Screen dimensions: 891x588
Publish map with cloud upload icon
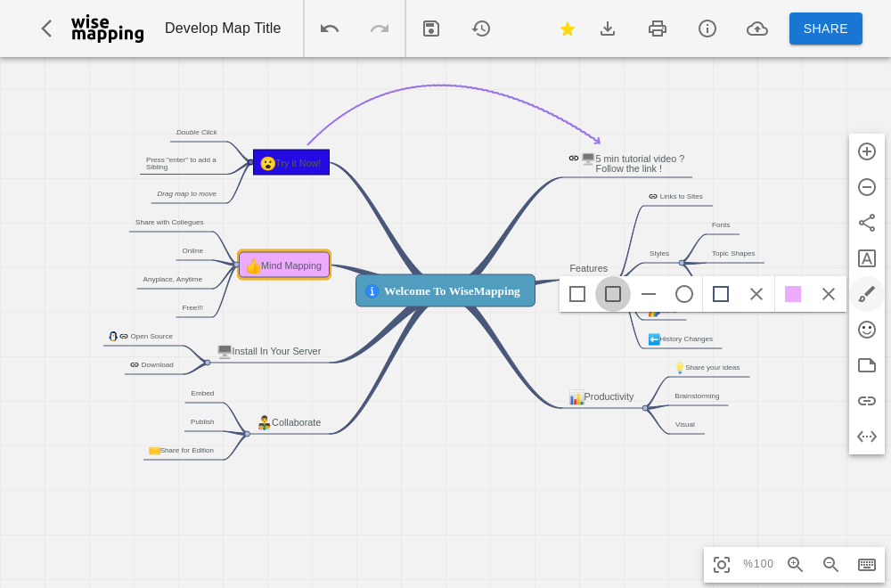[756, 29]
